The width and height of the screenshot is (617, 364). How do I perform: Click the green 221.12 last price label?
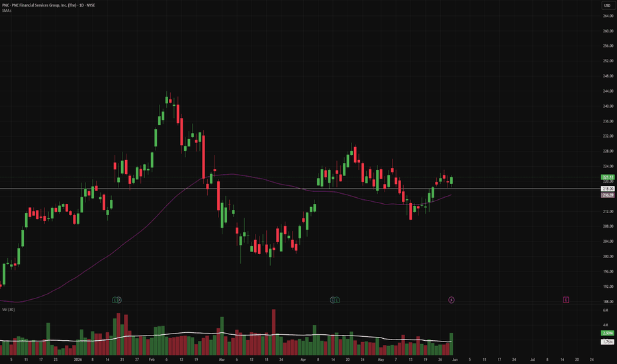[x=607, y=177]
